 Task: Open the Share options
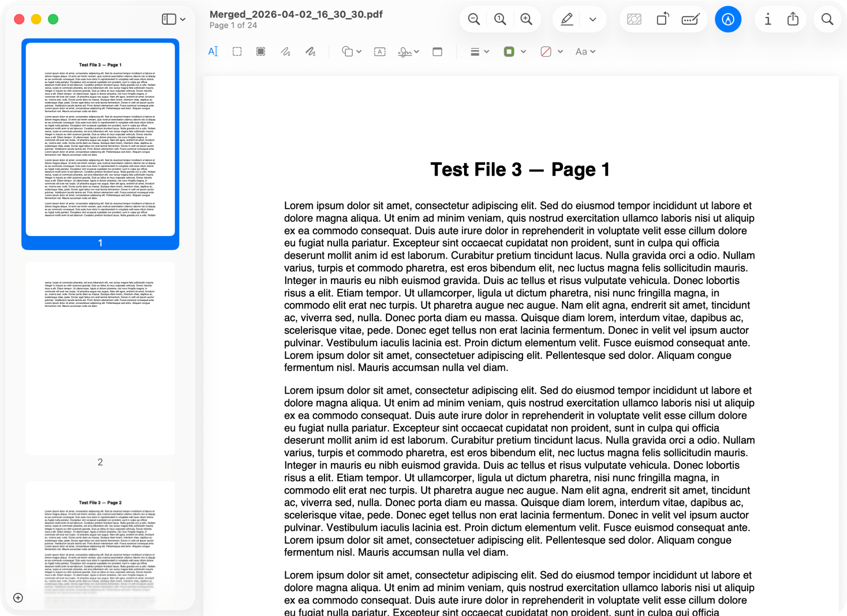point(793,19)
